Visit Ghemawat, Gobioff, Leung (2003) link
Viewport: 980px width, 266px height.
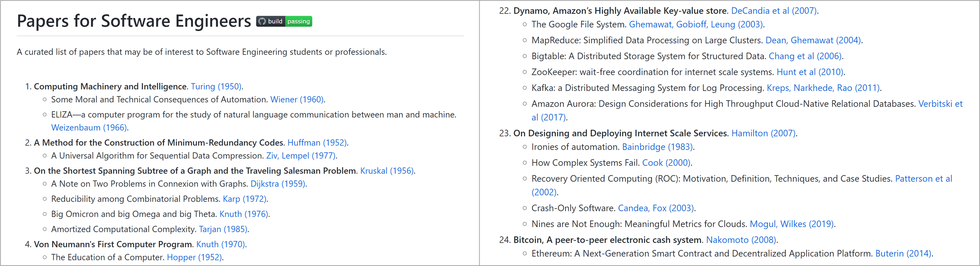coord(696,24)
